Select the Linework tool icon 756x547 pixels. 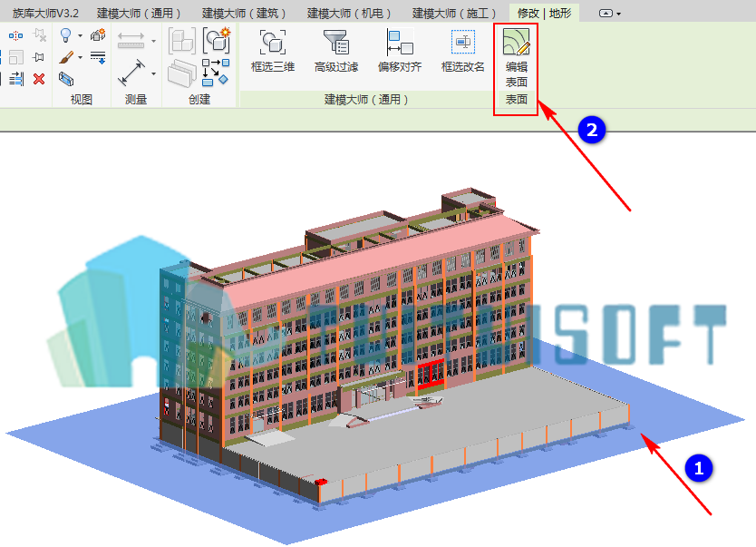98,57
